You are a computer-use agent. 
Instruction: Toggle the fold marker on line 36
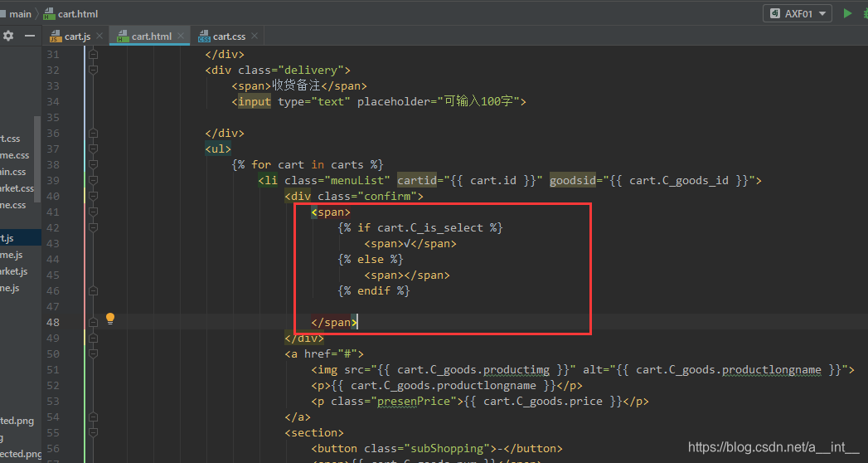(93, 133)
